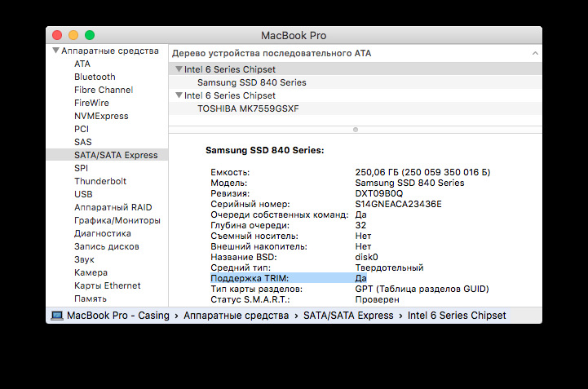Click MacBook Pro - Casing in path bar

pyautogui.click(x=118, y=316)
